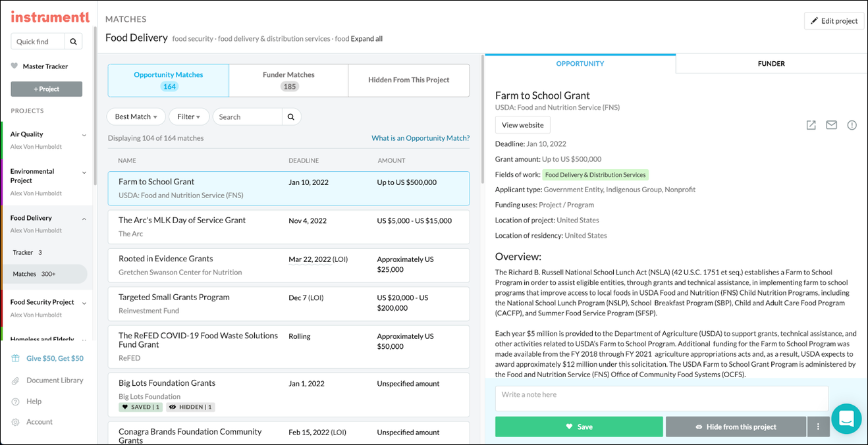The height and width of the screenshot is (445, 868).
Task: Click the magnifier button in matches search
Action: coord(291,117)
